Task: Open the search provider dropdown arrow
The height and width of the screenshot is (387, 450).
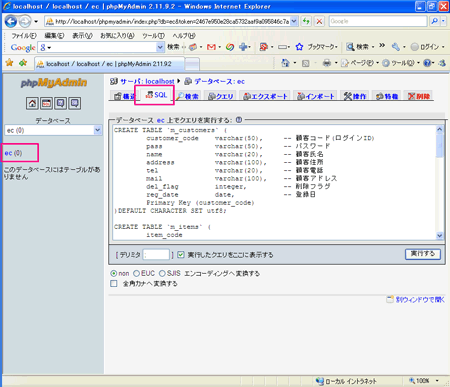Action: point(443,21)
